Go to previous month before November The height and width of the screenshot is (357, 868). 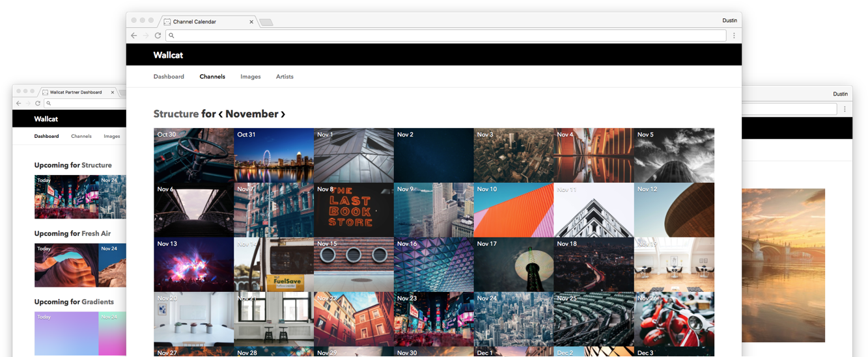pyautogui.click(x=221, y=114)
